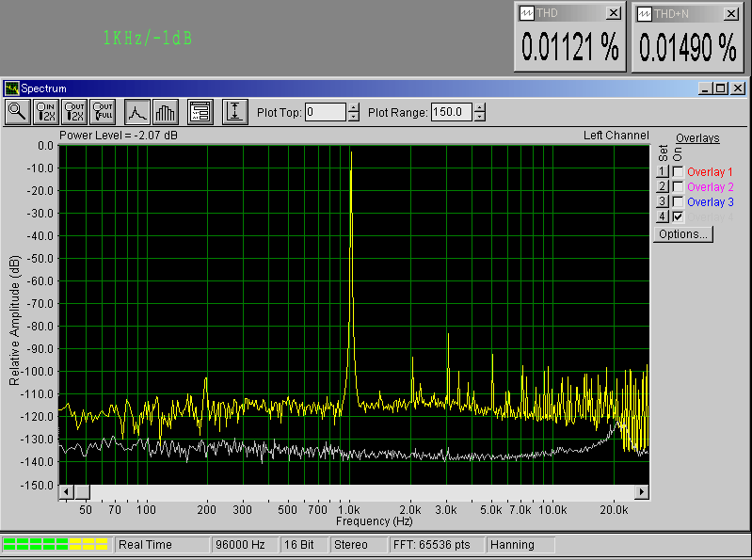Close the THD meter window
The image size is (752, 560).
coord(614,13)
